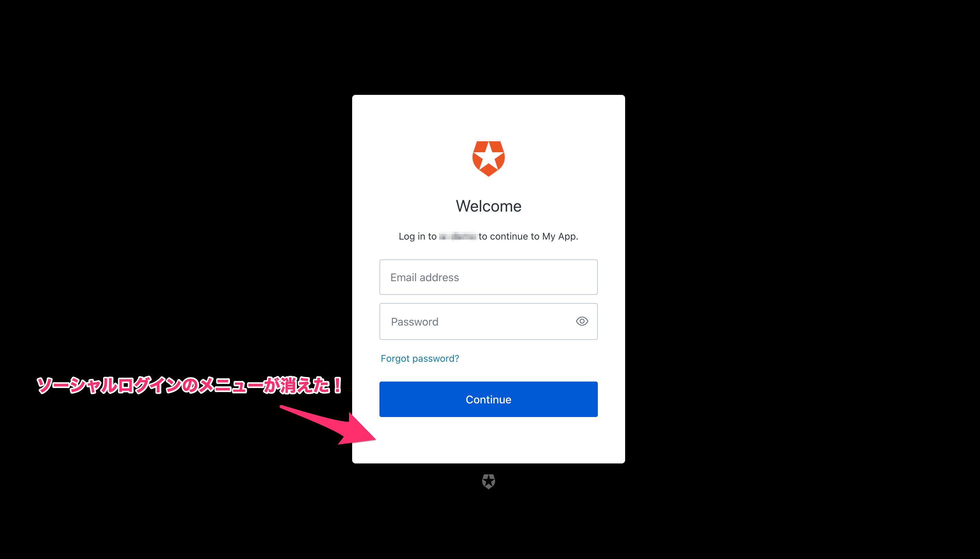Image resolution: width=980 pixels, height=559 pixels.
Task: Click the "Log in to" text
Action: click(417, 236)
